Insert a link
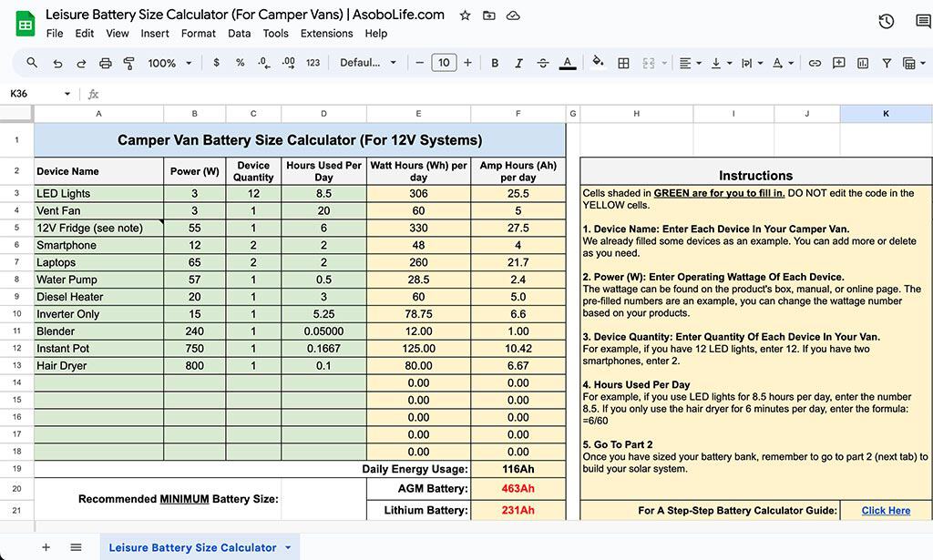This screenshot has width=933, height=560. pyautogui.click(x=815, y=63)
